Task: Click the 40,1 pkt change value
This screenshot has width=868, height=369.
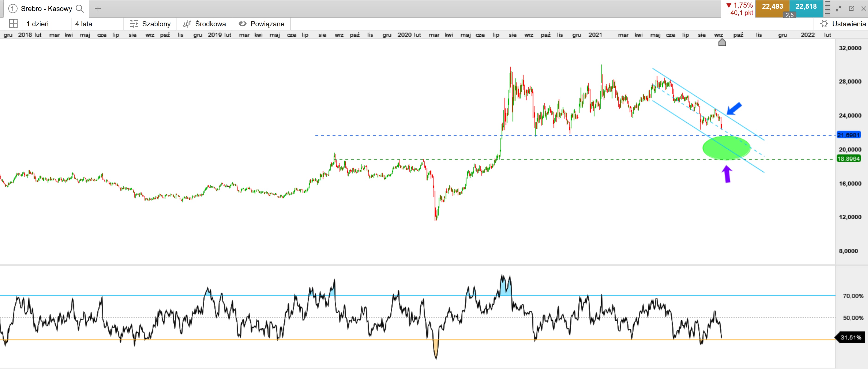Action: point(742,13)
